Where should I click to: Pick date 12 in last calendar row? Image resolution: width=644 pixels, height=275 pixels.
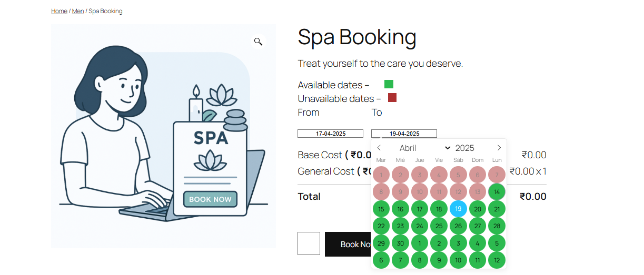(497, 260)
